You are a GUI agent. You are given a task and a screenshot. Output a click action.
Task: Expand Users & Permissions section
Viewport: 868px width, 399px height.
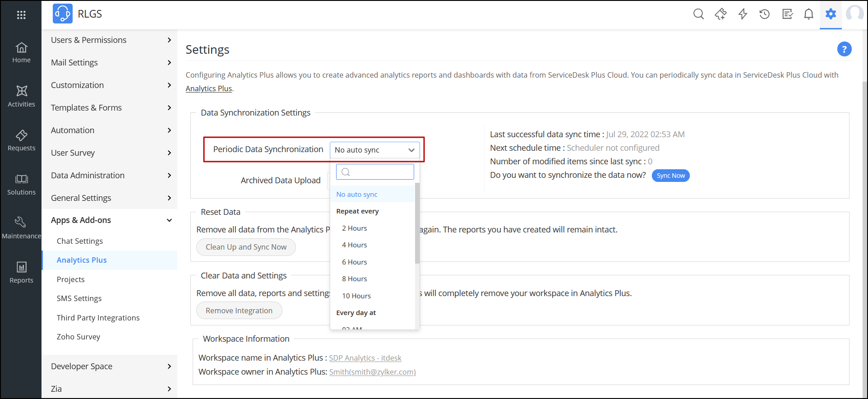click(111, 40)
